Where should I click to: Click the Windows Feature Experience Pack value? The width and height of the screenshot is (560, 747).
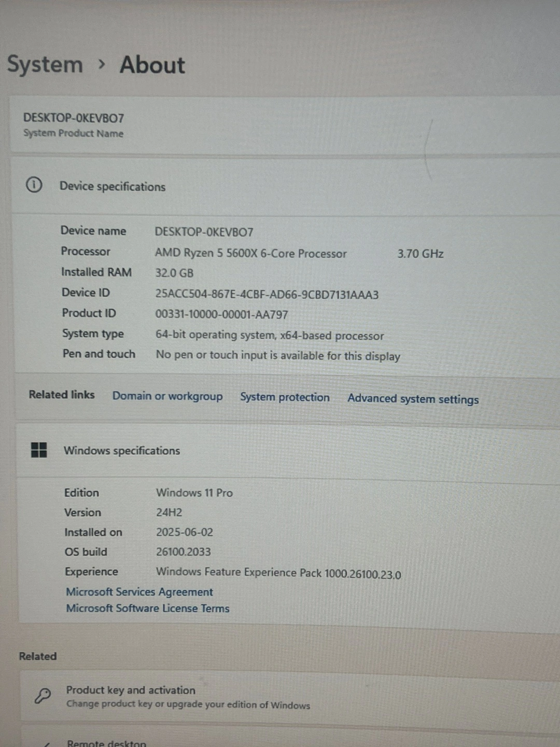[x=278, y=573]
